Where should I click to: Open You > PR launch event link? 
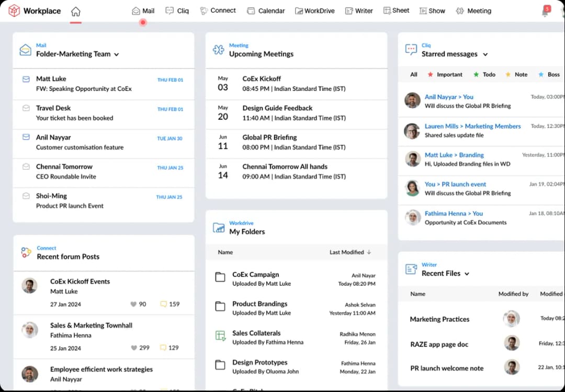[456, 184]
